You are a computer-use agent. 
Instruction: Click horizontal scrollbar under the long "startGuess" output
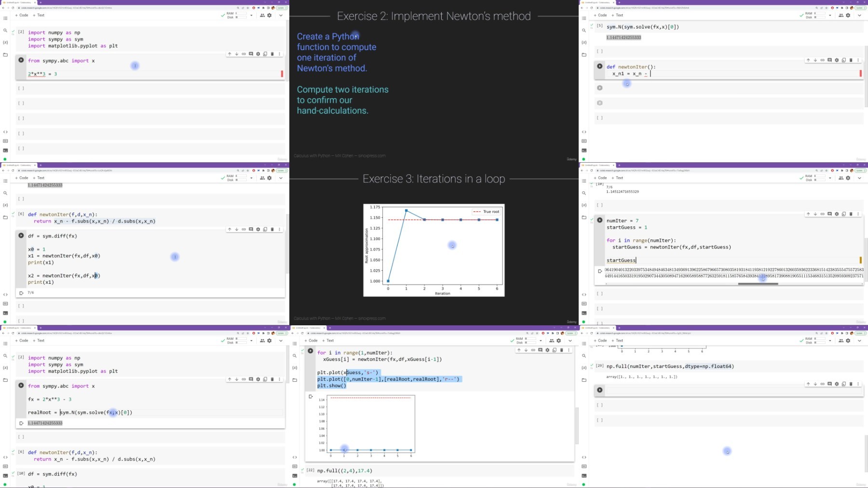tap(758, 284)
